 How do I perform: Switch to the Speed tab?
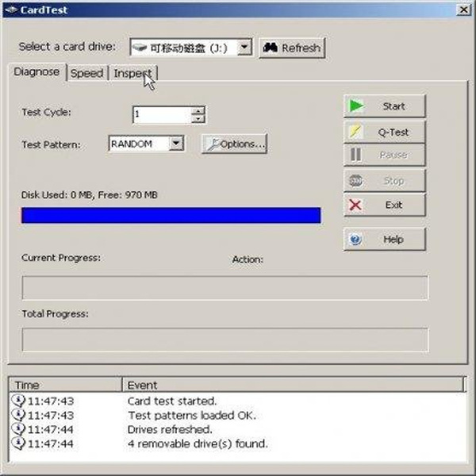pos(87,73)
